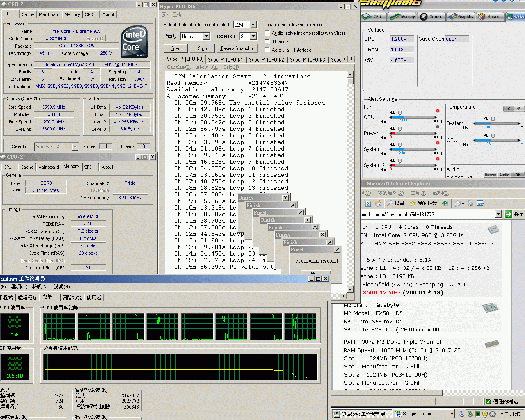Open the Hyper PI File menu
This screenshot has height=420, width=525.
tap(165, 14)
